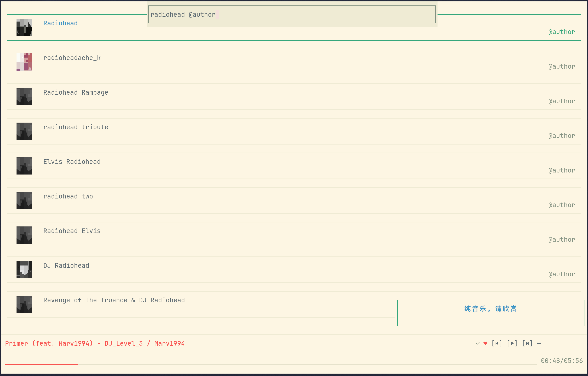
Task: Click the @author tag in Radiohead Rampage row
Action: pos(562,101)
